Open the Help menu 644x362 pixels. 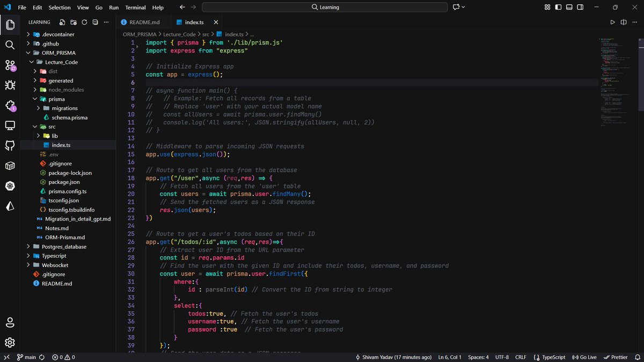click(x=158, y=8)
